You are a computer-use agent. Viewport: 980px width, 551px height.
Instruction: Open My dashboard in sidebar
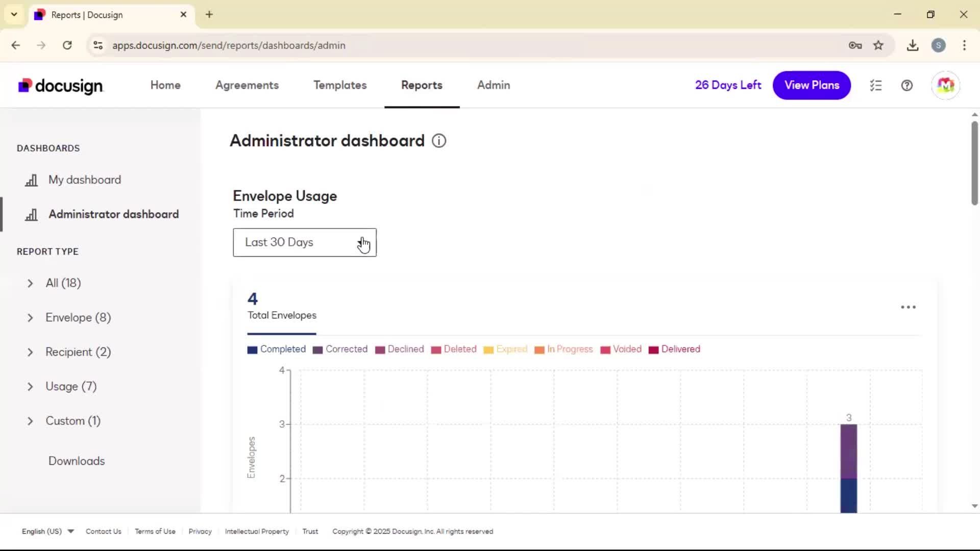tap(85, 180)
